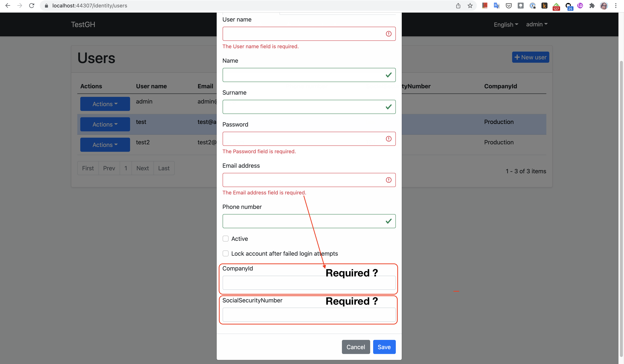624x364 pixels.
Task: Open the 1Password extension
Action: pos(533,6)
